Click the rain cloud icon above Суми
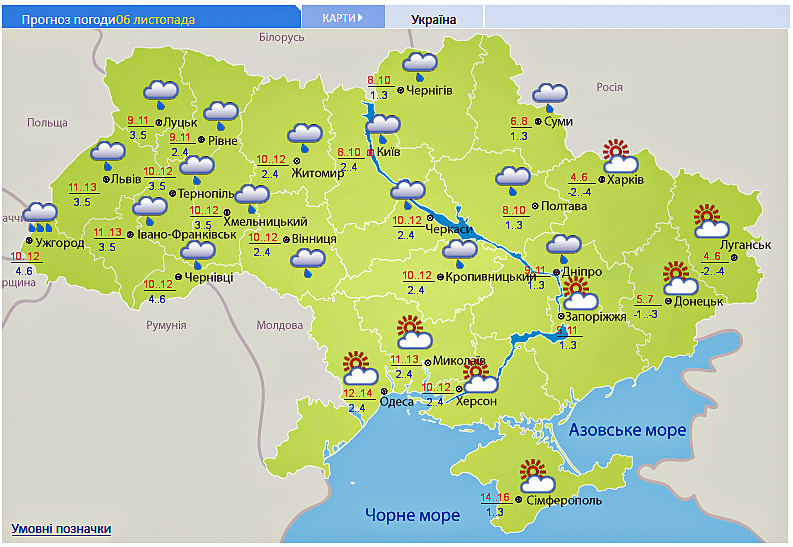The width and height of the screenshot is (793, 547). [x=549, y=96]
